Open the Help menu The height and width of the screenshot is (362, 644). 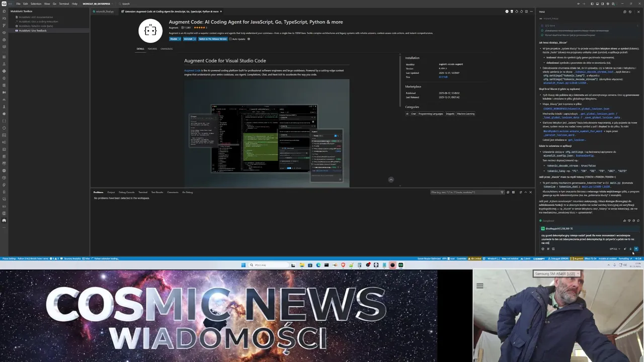pyautogui.click(x=74, y=4)
